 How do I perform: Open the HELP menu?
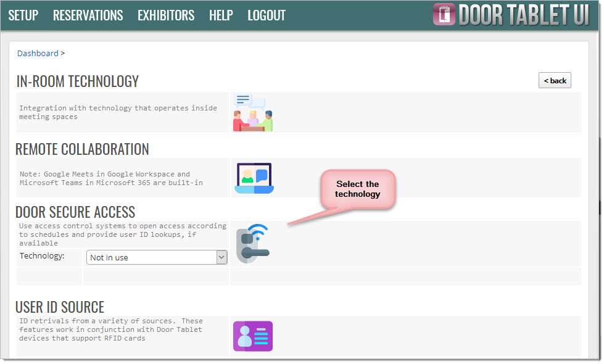pyautogui.click(x=221, y=15)
